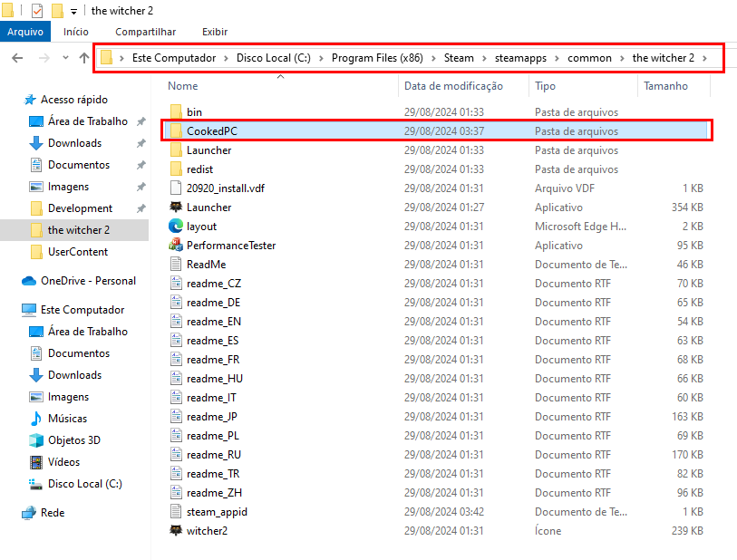Open Este Computador in navigation pane

coord(82,310)
